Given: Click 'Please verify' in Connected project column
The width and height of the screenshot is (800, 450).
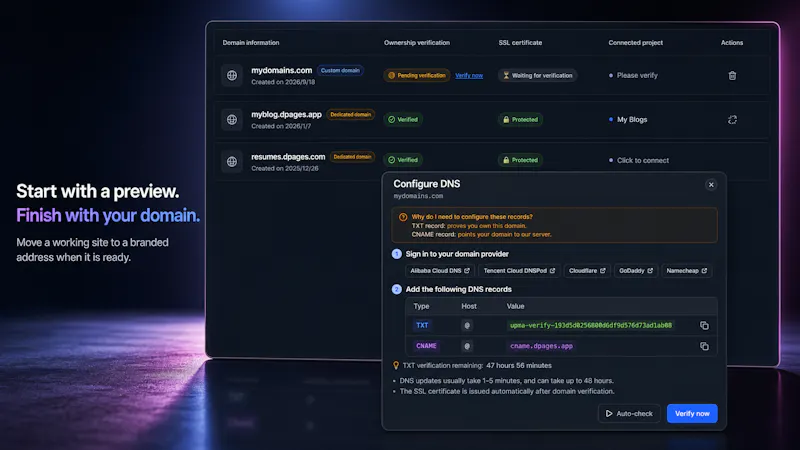Looking at the screenshot, I should [637, 76].
